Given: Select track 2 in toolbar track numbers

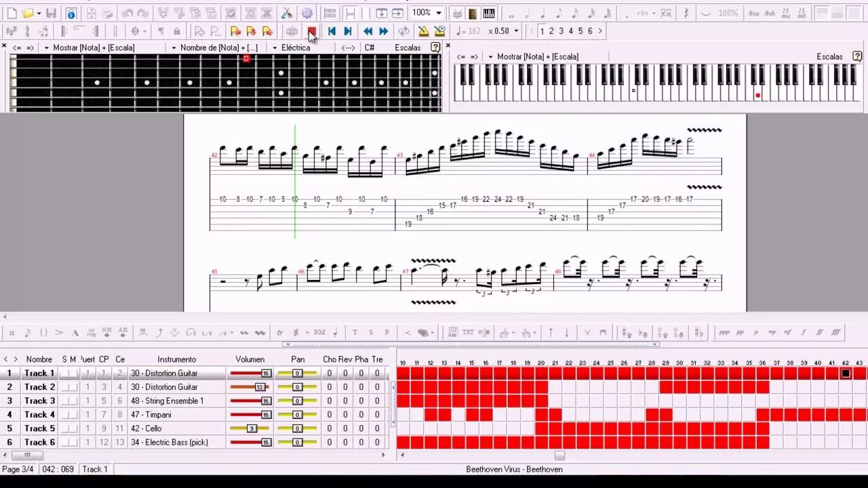Looking at the screenshot, I should coord(551,31).
